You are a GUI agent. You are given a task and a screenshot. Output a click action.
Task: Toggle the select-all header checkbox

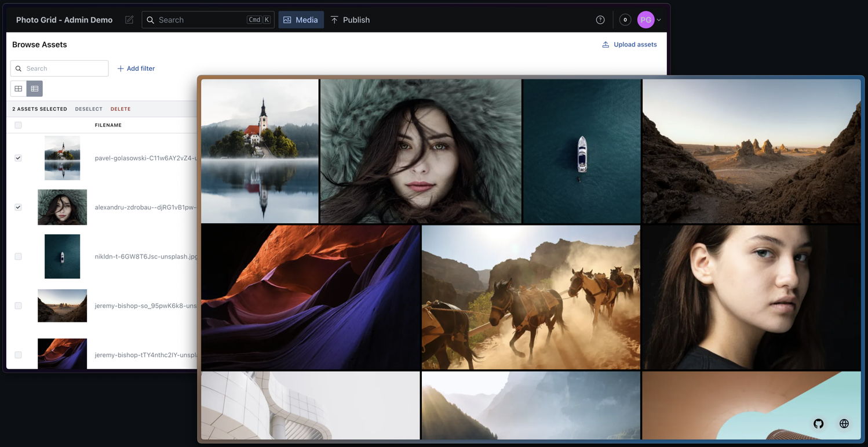click(x=18, y=125)
